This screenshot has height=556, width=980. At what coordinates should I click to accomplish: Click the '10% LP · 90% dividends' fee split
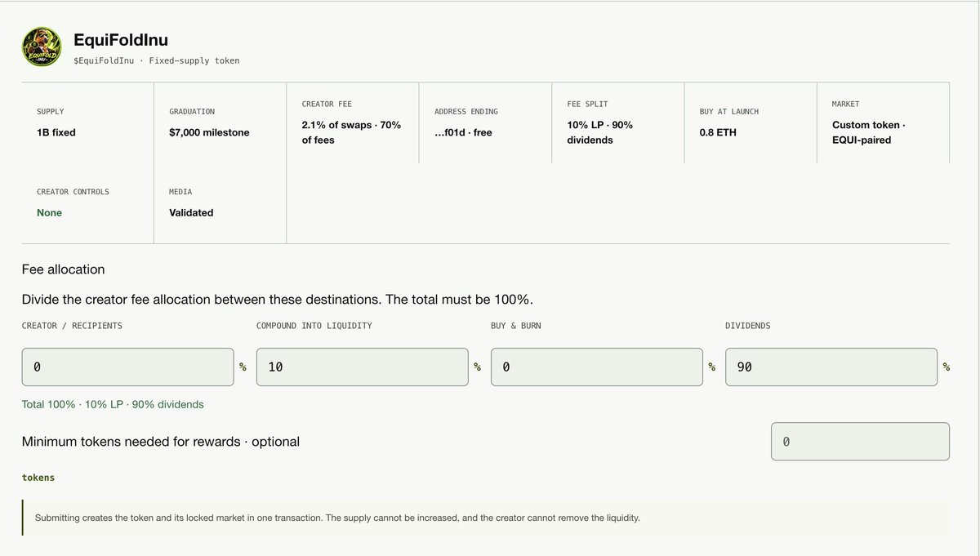coord(600,132)
